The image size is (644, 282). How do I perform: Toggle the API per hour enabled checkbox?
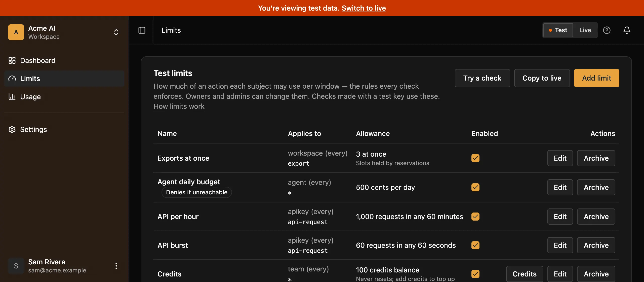tap(475, 217)
